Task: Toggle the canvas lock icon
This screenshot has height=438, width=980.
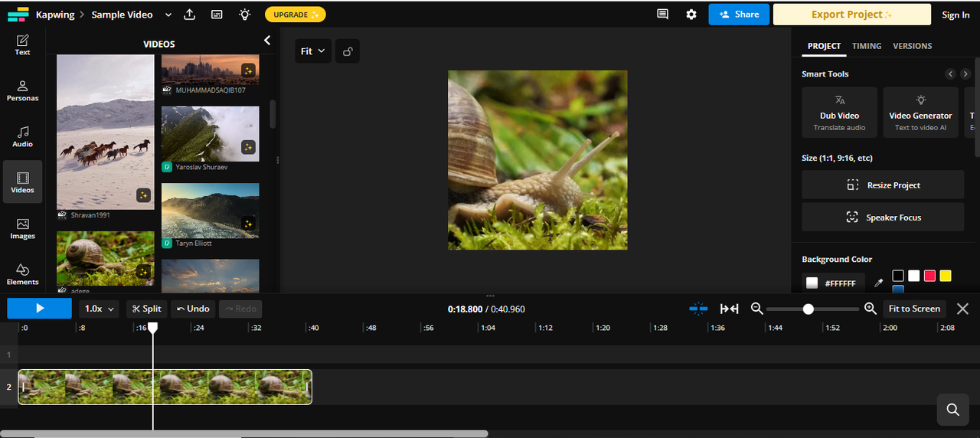Action: [348, 51]
